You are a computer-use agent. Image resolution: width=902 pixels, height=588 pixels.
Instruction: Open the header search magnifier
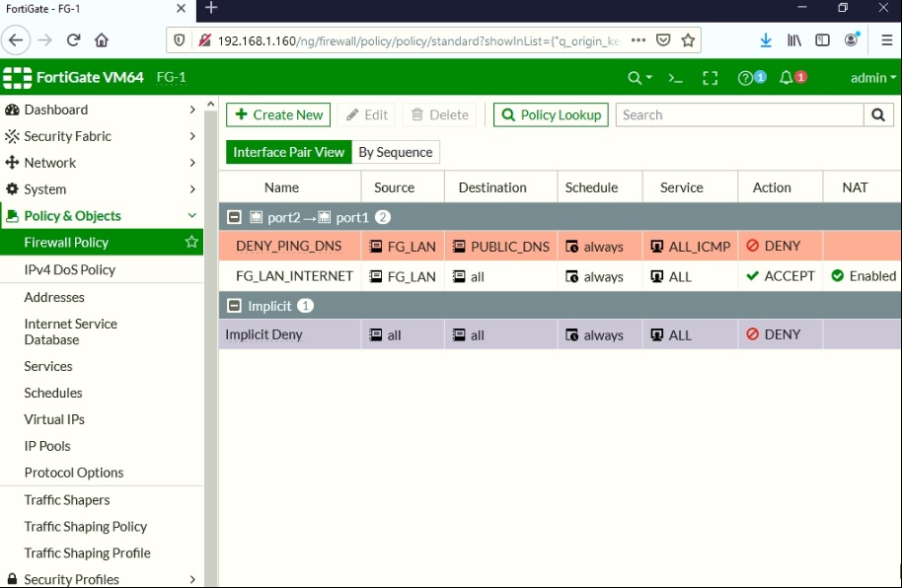(636, 77)
